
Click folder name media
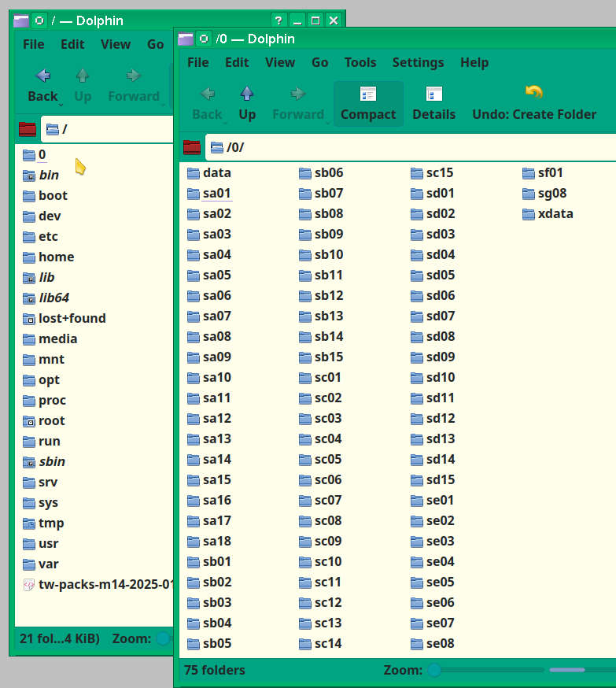[58, 338]
